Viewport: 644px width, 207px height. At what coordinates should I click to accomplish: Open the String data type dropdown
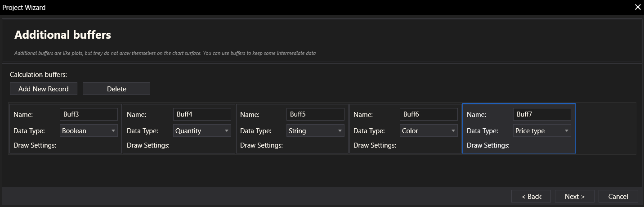click(315, 131)
